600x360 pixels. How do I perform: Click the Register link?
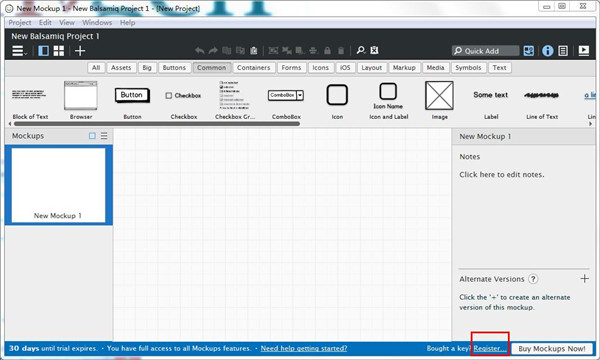(490, 349)
